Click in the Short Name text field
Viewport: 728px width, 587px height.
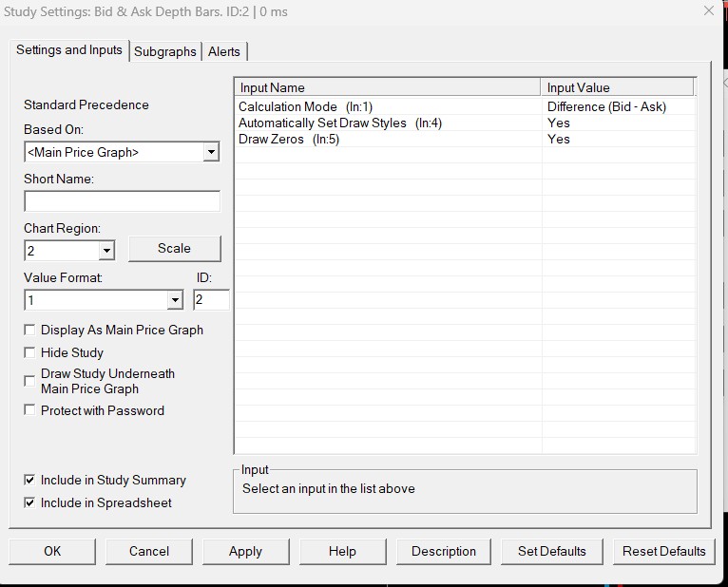(122, 201)
